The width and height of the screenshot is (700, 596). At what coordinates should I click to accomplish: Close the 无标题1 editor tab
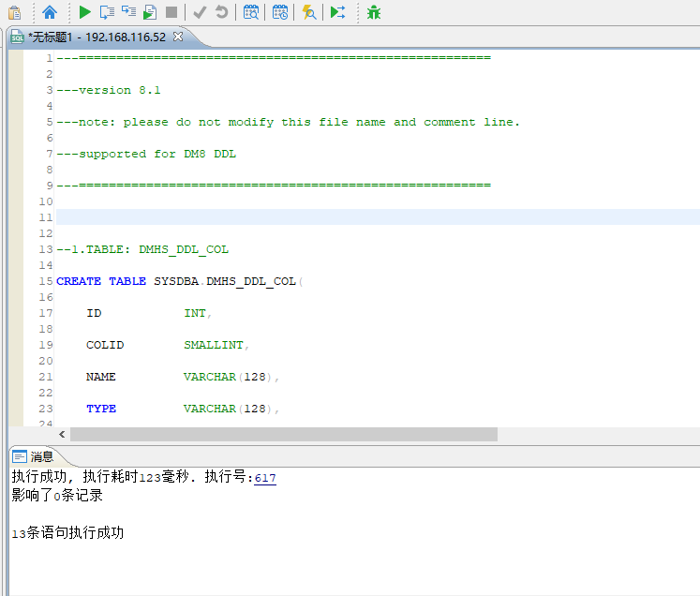pos(178,37)
